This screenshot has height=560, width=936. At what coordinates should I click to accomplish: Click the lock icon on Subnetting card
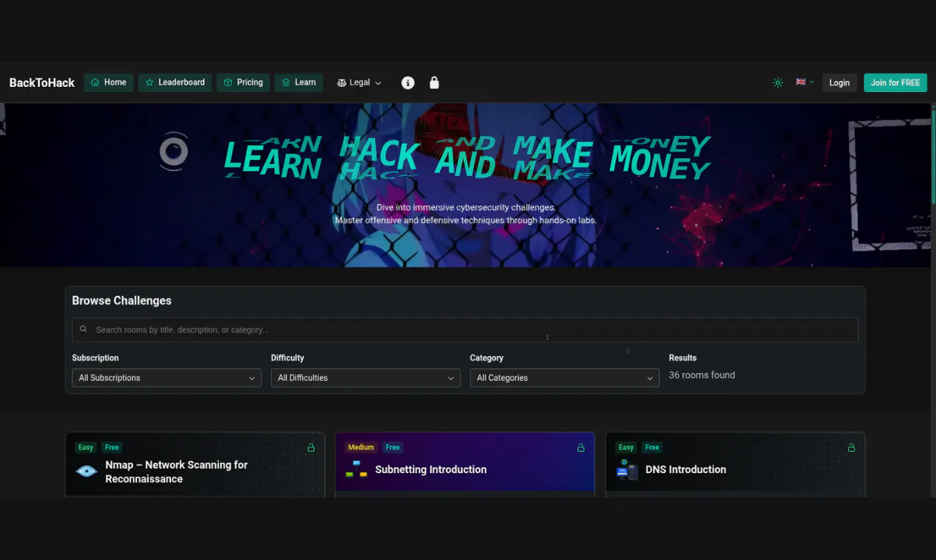[581, 447]
